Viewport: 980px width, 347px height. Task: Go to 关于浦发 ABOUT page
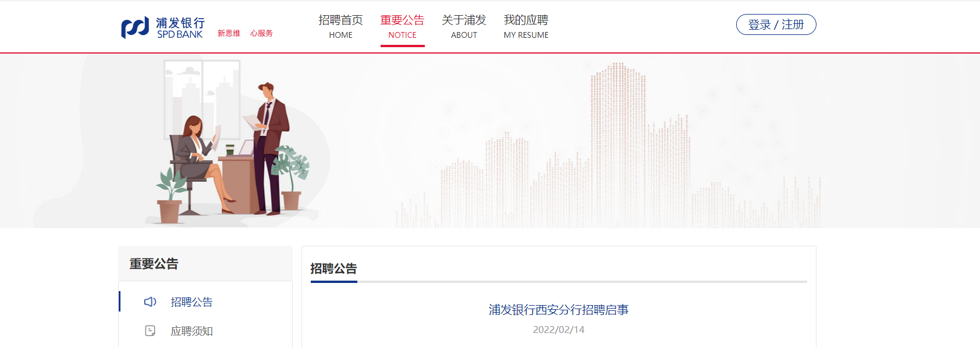(x=464, y=27)
